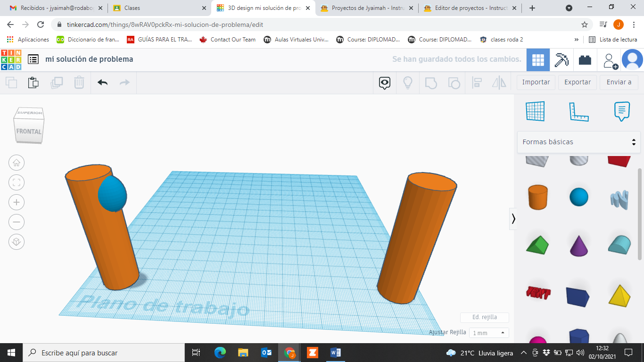This screenshot has width=644, height=362.
Task: Click the Copy icon in the toolbar
Action: pyautogui.click(x=11, y=83)
